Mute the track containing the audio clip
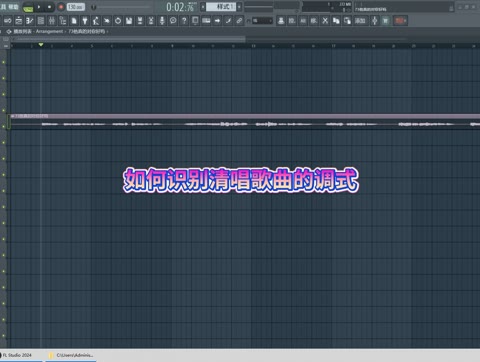 point(4,126)
